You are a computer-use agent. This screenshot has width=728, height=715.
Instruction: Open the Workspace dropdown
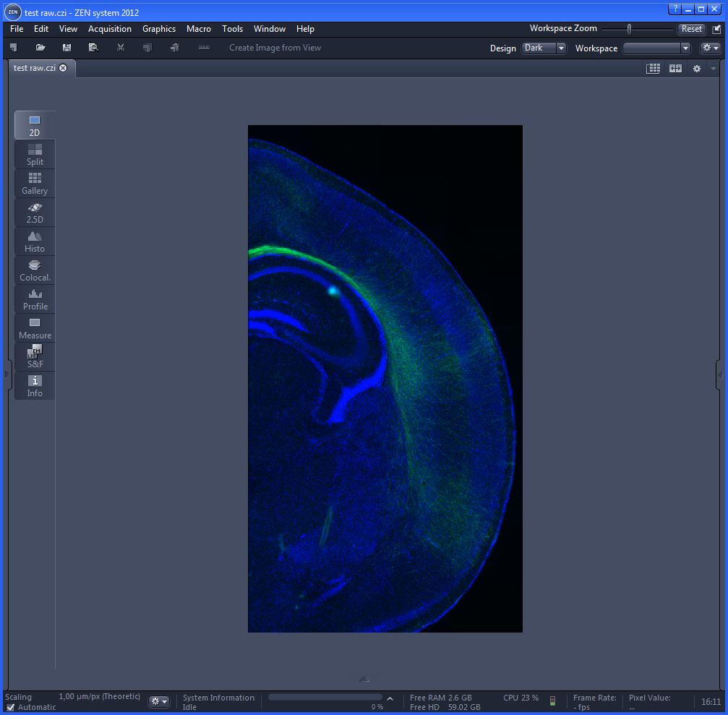tap(656, 48)
